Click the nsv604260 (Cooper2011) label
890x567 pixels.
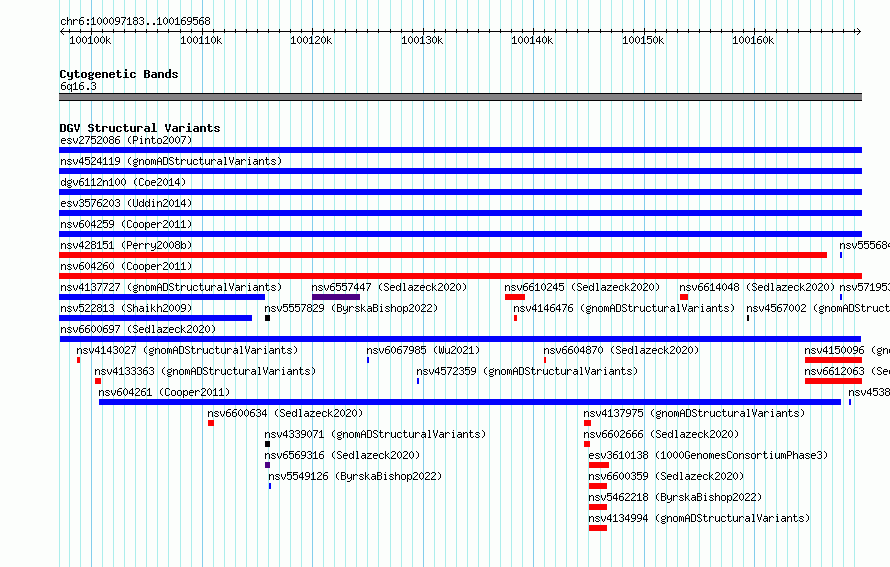(x=126, y=266)
